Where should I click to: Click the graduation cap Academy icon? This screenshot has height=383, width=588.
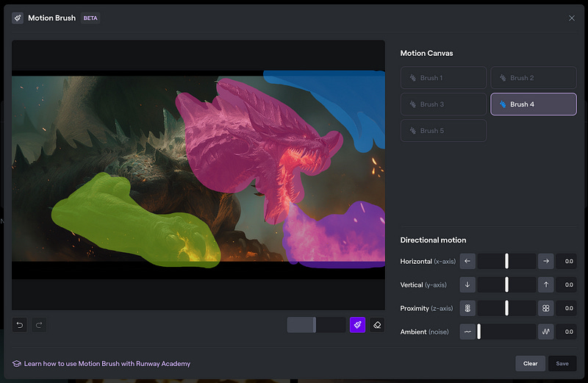pyautogui.click(x=16, y=363)
